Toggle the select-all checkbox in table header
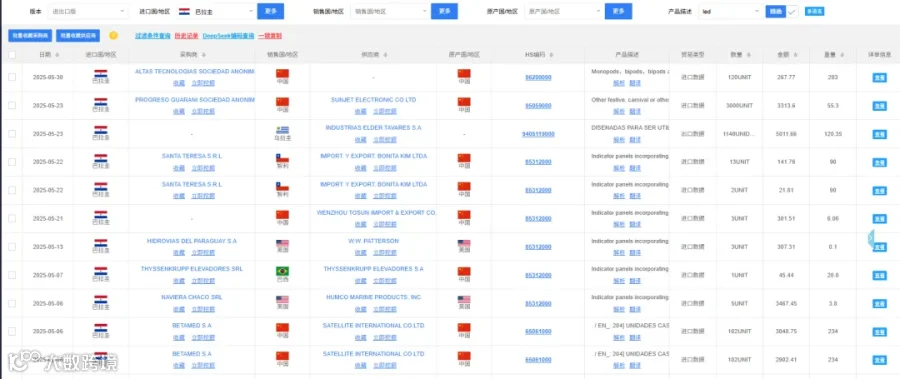Viewport: 900px width, 379px height. point(12,55)
